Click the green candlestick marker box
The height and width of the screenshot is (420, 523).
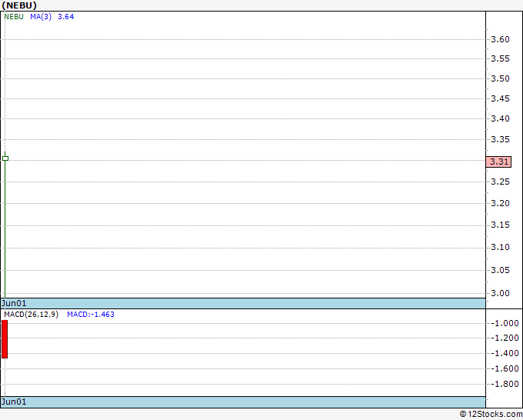pyautogui.click(x=5, y=158)
